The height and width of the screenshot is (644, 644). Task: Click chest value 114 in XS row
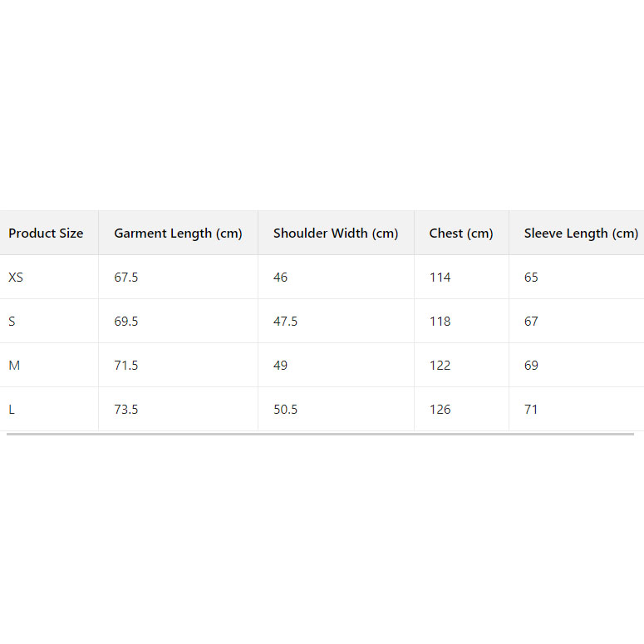point(440,278)
